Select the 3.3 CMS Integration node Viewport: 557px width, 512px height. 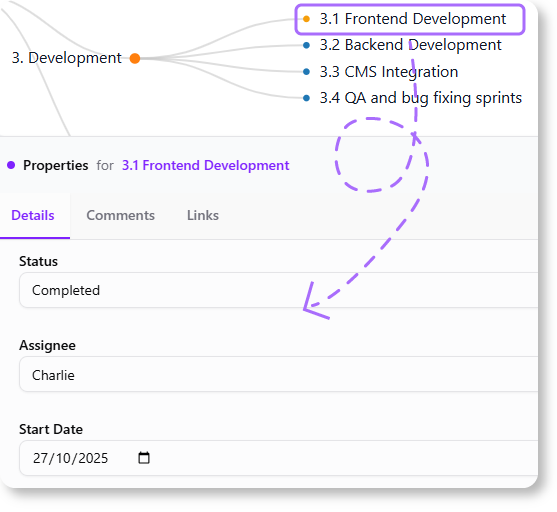click(389, 72)
